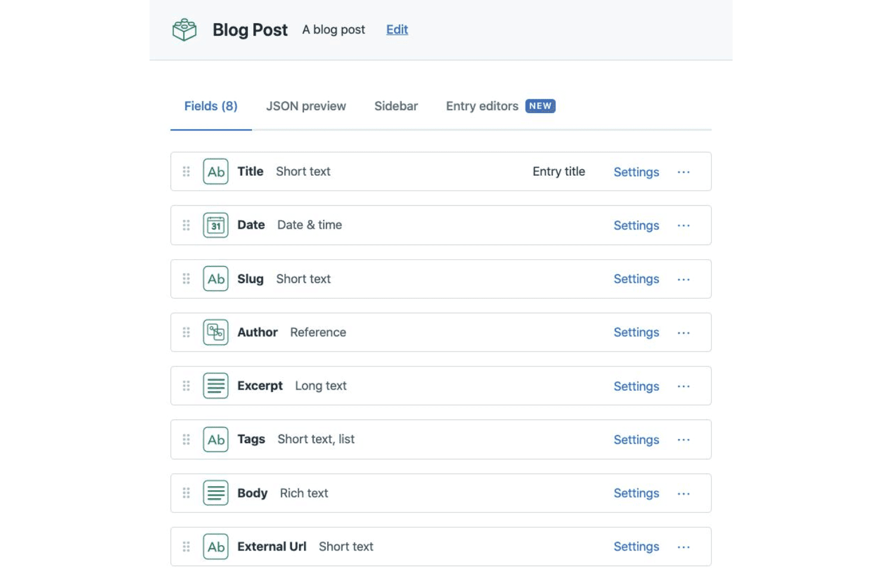The width and height of the screenshot is (882, 588).
Task: Click the drag handle of the Slug row
Action: coord(187,279)
